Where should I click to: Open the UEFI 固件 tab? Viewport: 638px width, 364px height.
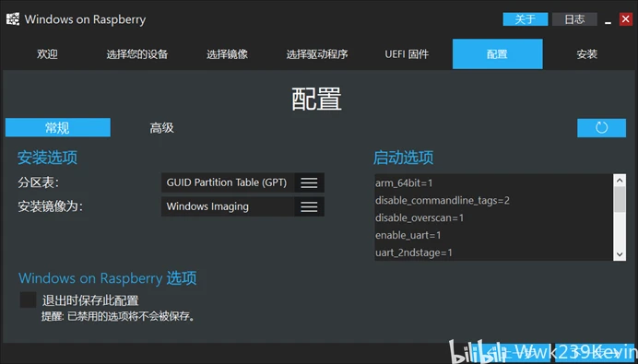[x=407, y=54]
